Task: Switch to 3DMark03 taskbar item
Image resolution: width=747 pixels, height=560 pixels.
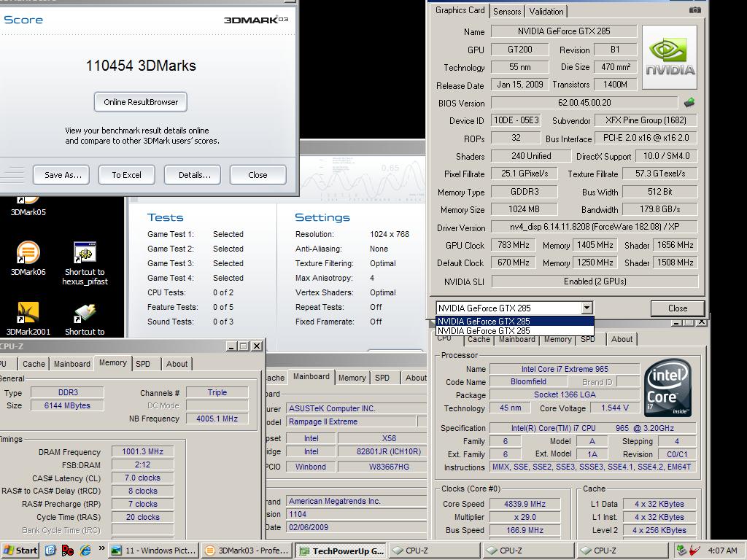Action: tap(247, 551)
